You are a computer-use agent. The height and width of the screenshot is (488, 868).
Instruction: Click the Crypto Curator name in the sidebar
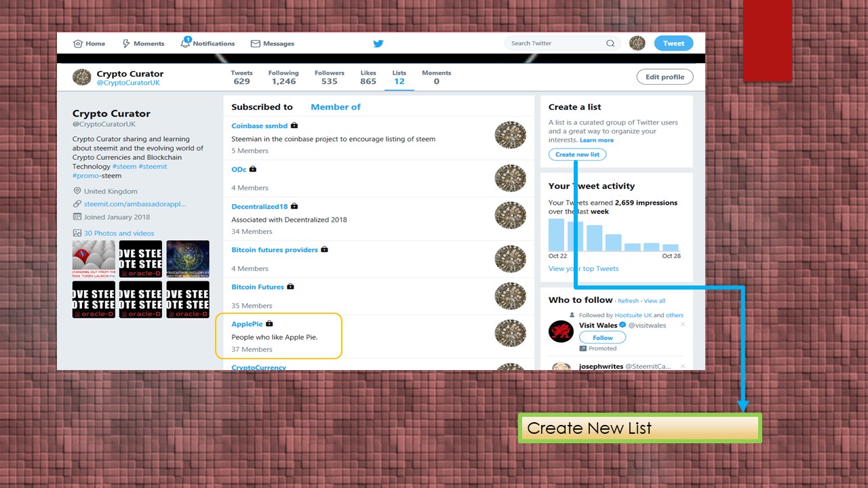pos(111,114)
